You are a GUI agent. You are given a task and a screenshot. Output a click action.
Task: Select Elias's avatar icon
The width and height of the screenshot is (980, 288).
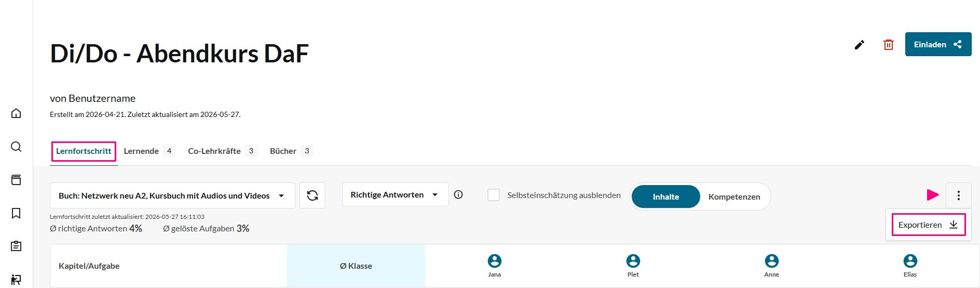[x=910, y=260]
